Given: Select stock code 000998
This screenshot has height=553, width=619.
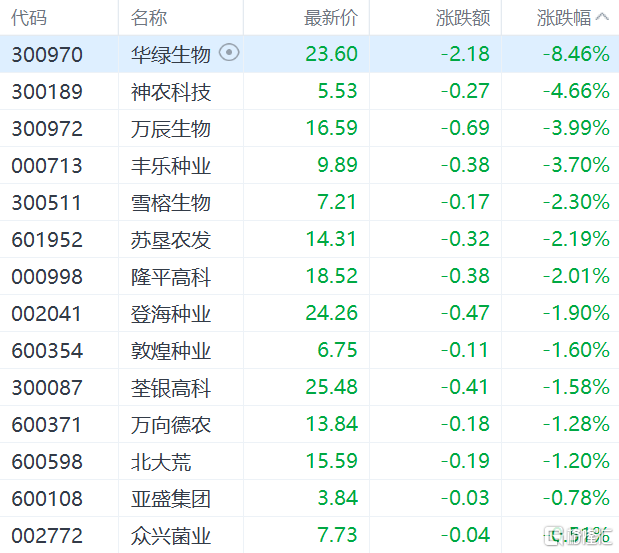Looking at the screenshot, I should (x=47, y=276).
